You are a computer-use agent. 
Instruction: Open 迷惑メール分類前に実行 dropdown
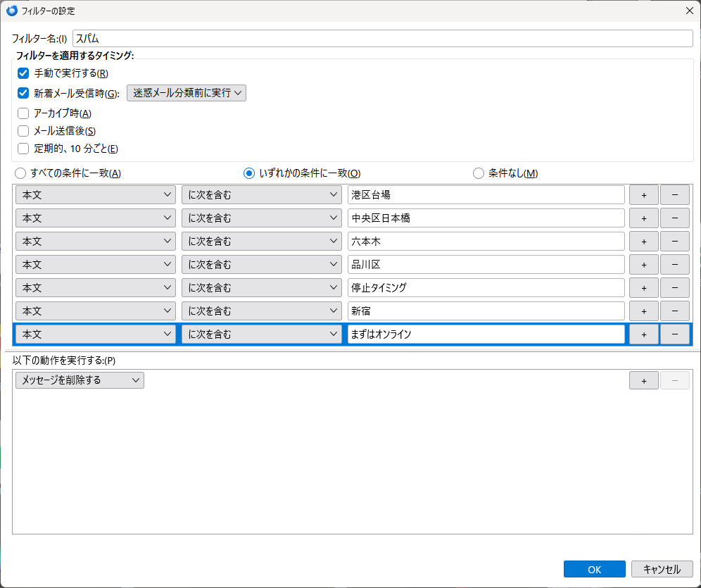(x=187, y=93)
